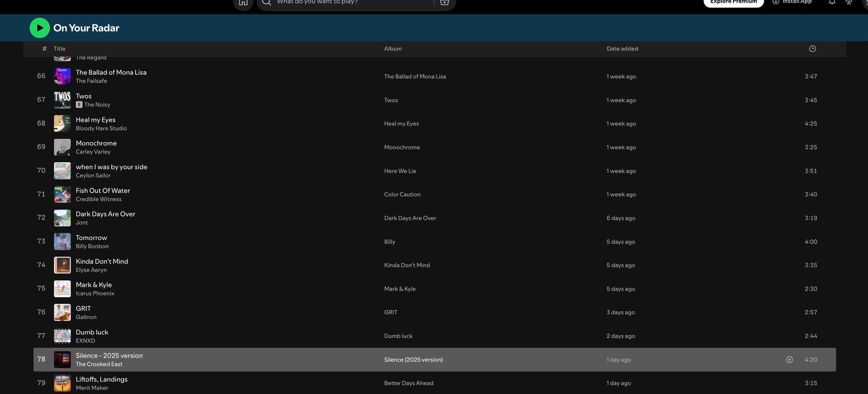Click the search magnifier icon
Viewport: 868px width, 394px height.
point(266,3)
